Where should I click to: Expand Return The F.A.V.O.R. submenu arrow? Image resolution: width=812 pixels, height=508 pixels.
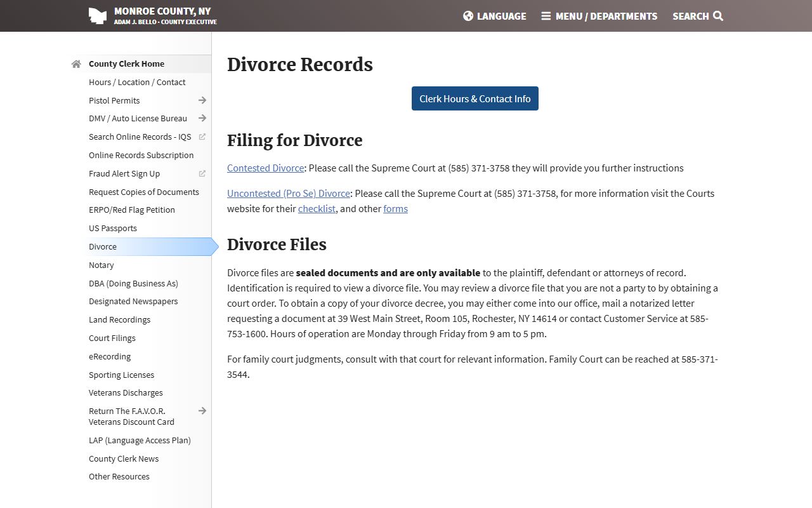coord(202,411)
